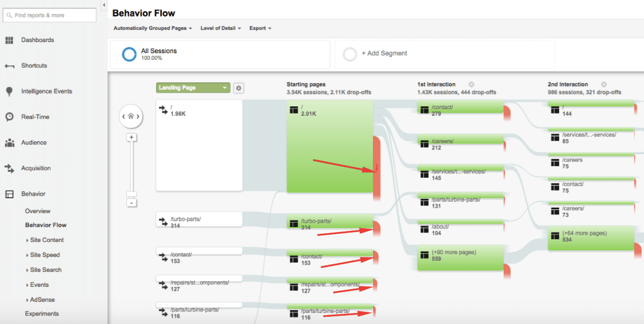This screenshot has width=644, height=324.
Task: Expand Site Content in sidebar
Action: (x=47, y=240)
